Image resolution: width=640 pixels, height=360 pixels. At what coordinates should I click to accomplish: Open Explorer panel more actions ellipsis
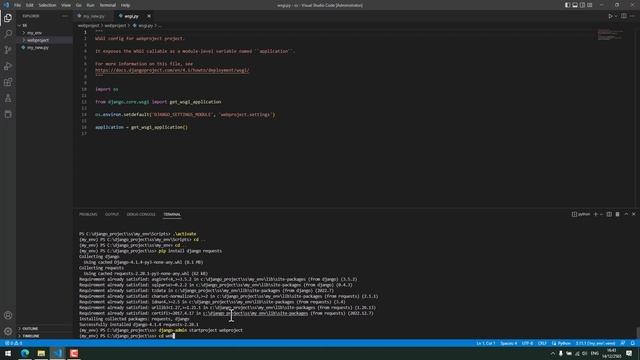tap(64, 16)
